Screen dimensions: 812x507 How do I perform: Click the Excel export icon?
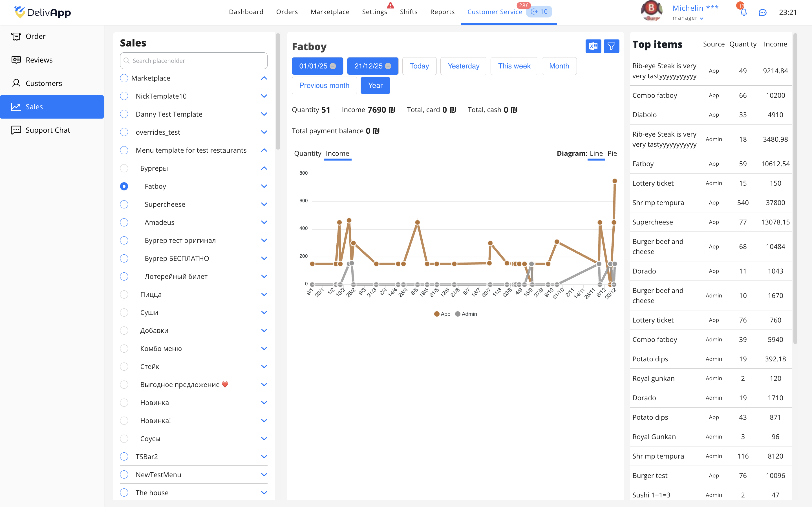[593, 46]
